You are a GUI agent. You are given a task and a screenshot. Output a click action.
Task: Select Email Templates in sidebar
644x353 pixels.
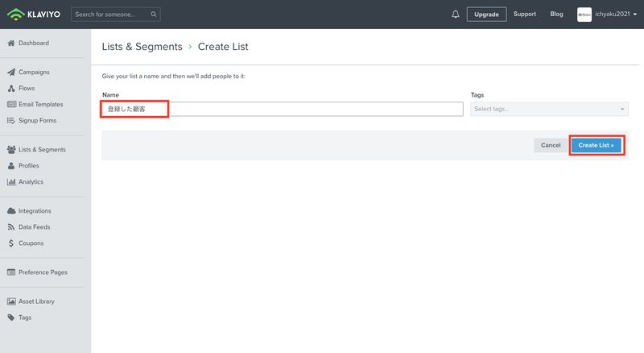[41, 104]
